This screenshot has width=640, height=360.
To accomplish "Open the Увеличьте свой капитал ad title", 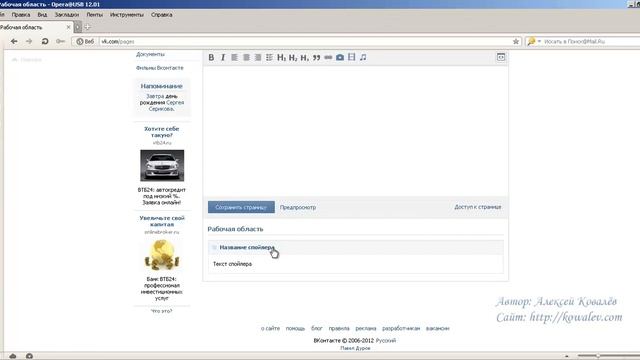I will (x=162, y=221).
